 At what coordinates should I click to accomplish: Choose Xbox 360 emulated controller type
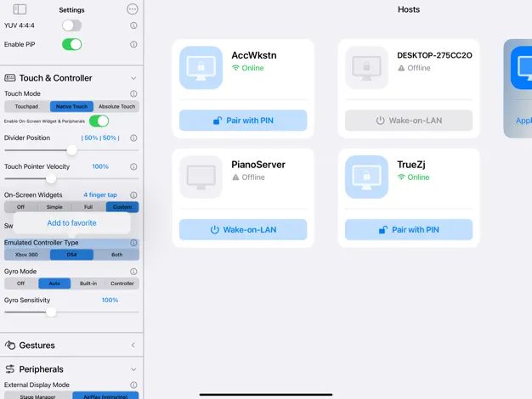click(x=26, y=255)
